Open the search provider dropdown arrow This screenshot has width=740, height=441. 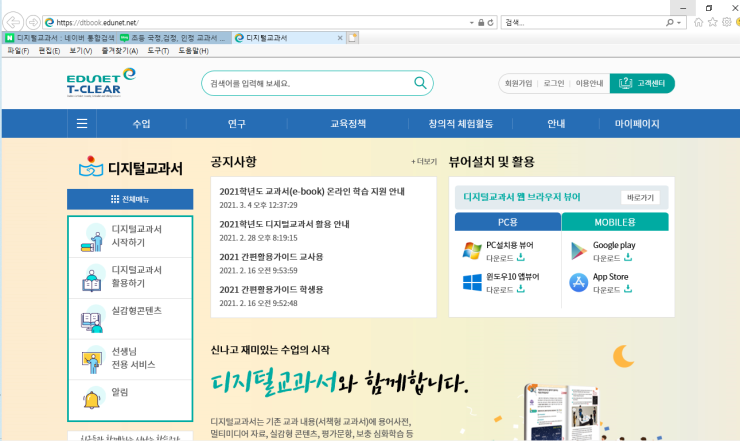click(679, 23)
